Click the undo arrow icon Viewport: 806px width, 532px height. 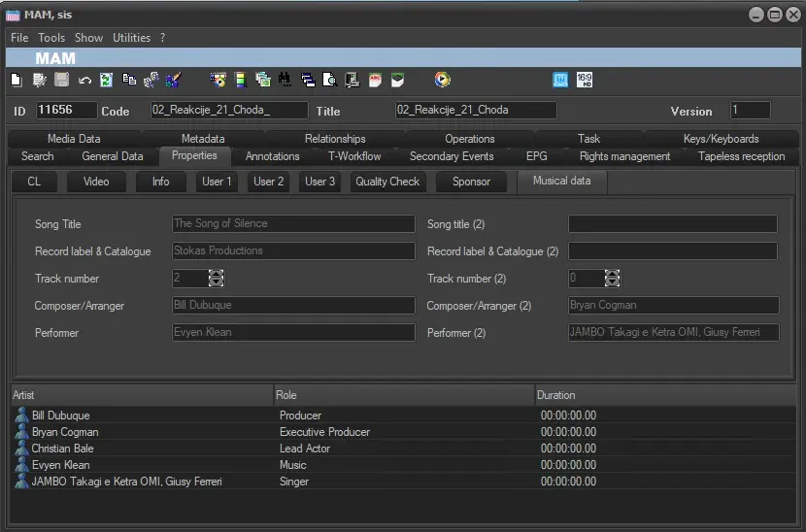coord(84,81)
